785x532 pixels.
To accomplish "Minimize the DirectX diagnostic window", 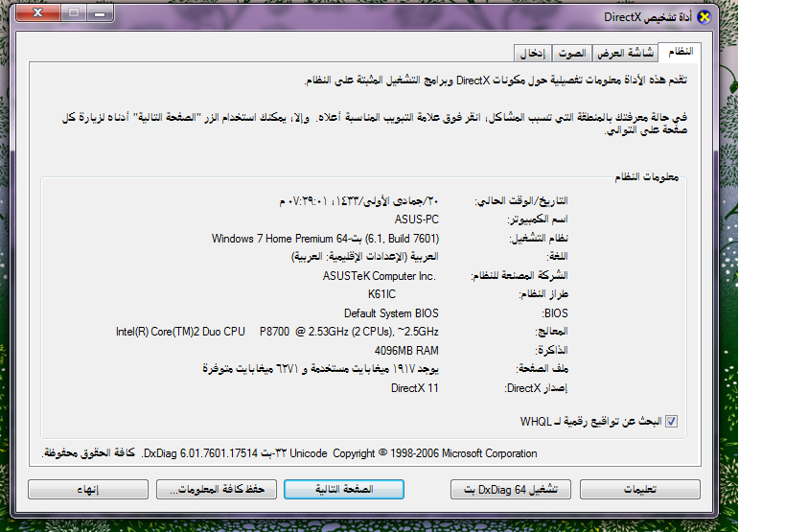I will click(100, 13).
